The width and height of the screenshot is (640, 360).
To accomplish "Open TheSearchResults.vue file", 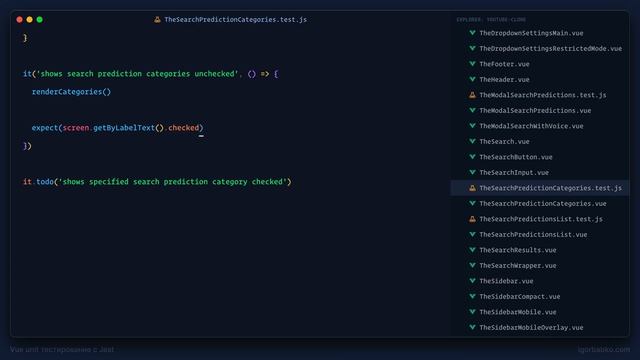I will 518,250.
